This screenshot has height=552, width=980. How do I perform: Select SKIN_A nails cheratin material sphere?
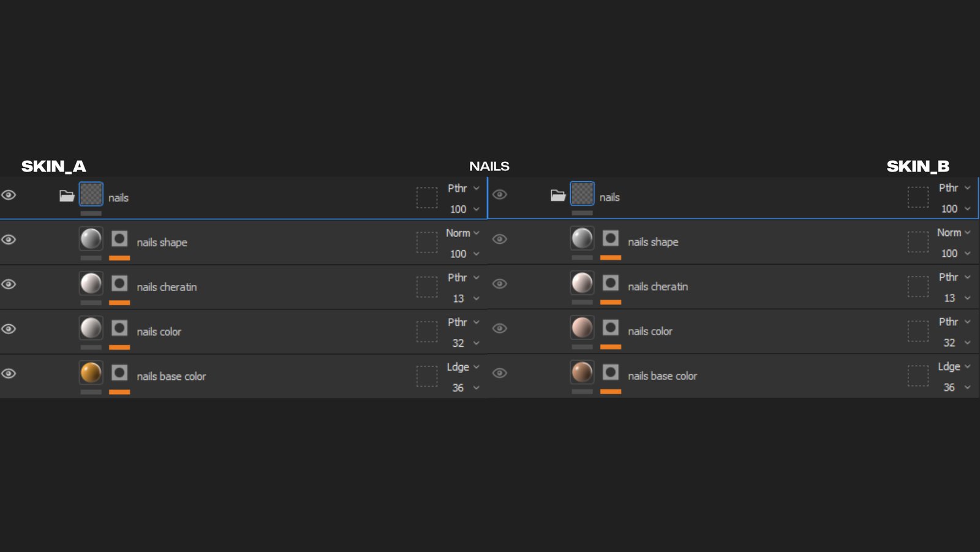point(91,283)
